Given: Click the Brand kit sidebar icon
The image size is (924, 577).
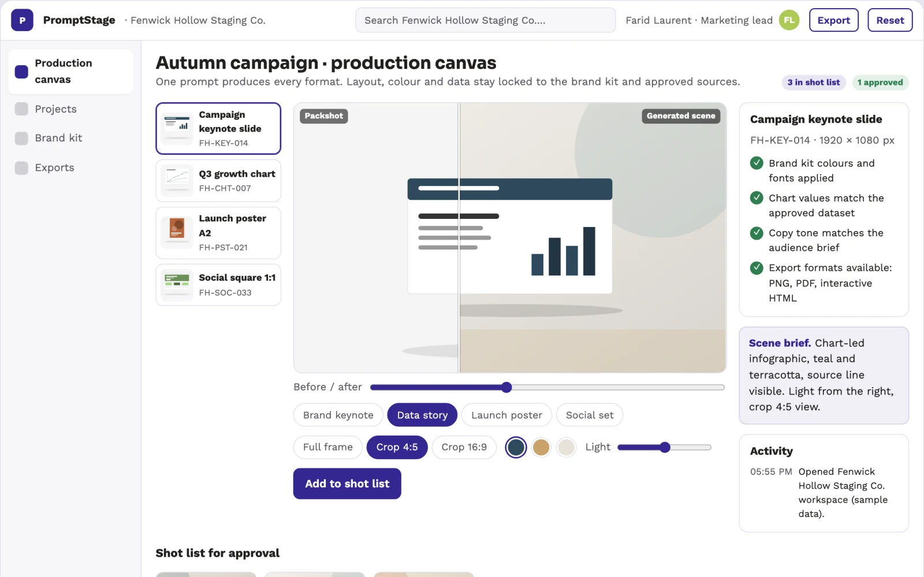Looking at the screenshot, I should [x=21, y=138].
